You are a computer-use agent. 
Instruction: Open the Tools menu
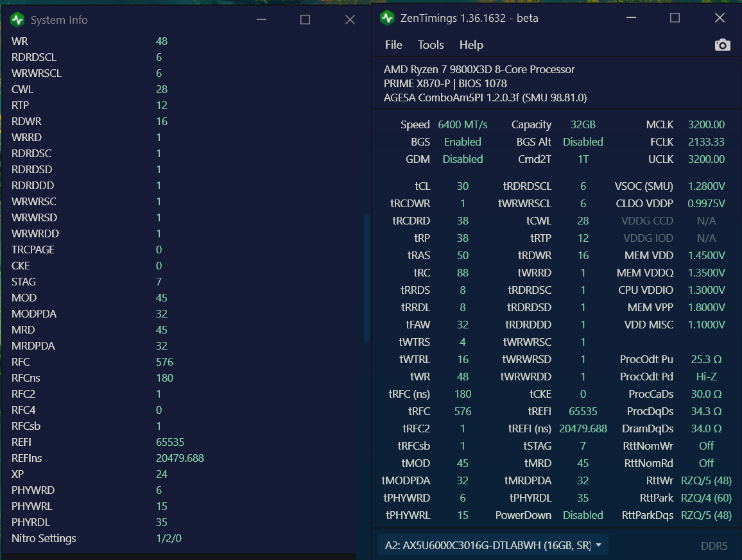click(x=431, y=45)
